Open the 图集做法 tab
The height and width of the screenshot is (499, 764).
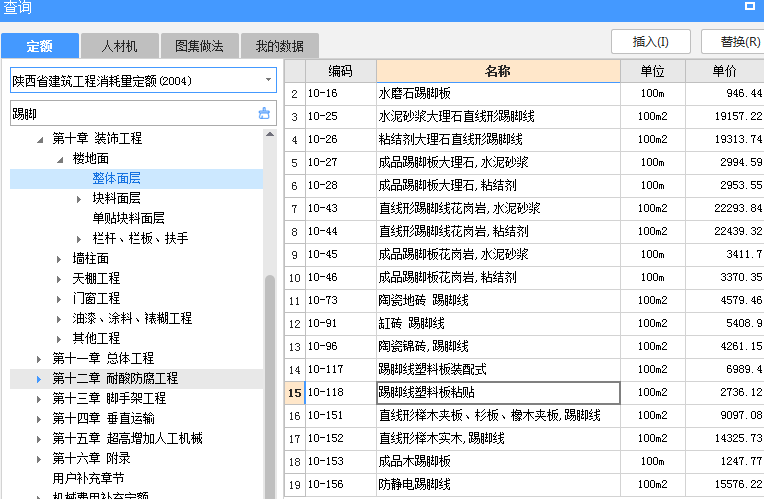pos(199,46)
